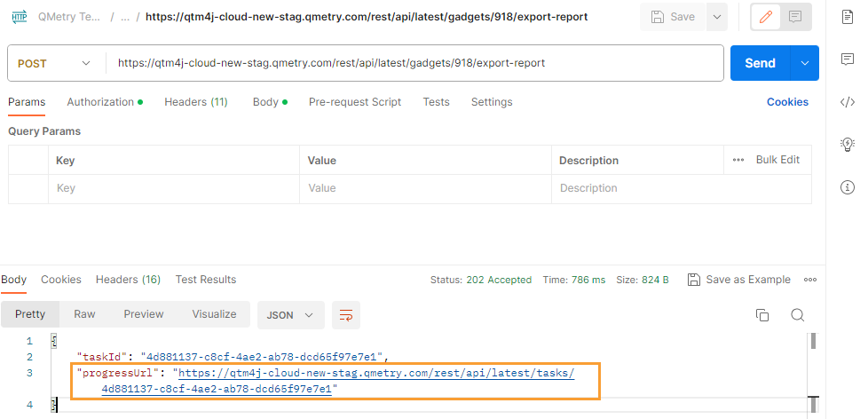Open the Cookies link
The height and width of the screenshot is (419, 868).
tap(787, 102)
